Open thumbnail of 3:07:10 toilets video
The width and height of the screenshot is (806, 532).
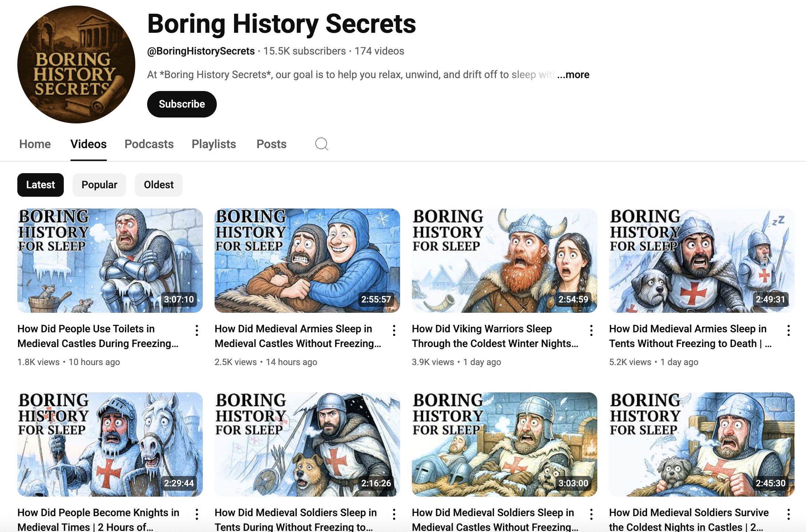coord(110,261)
